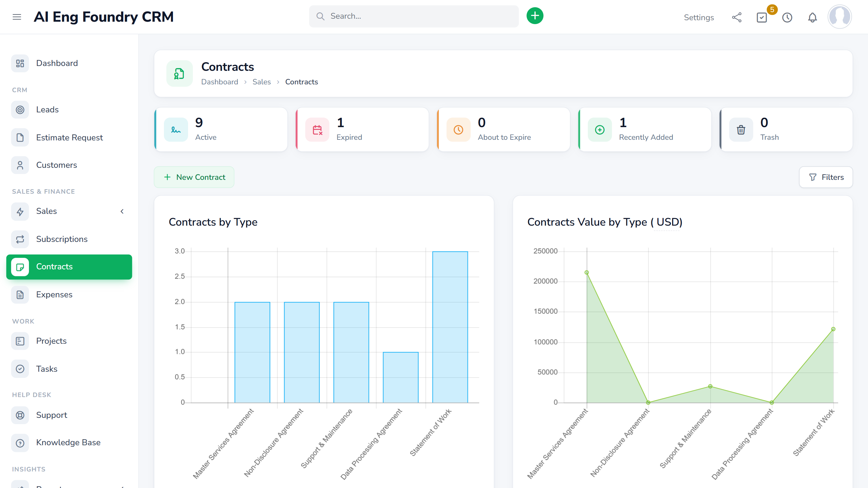Click the Leads target icon in sidebar

click(x=20, y=110)
